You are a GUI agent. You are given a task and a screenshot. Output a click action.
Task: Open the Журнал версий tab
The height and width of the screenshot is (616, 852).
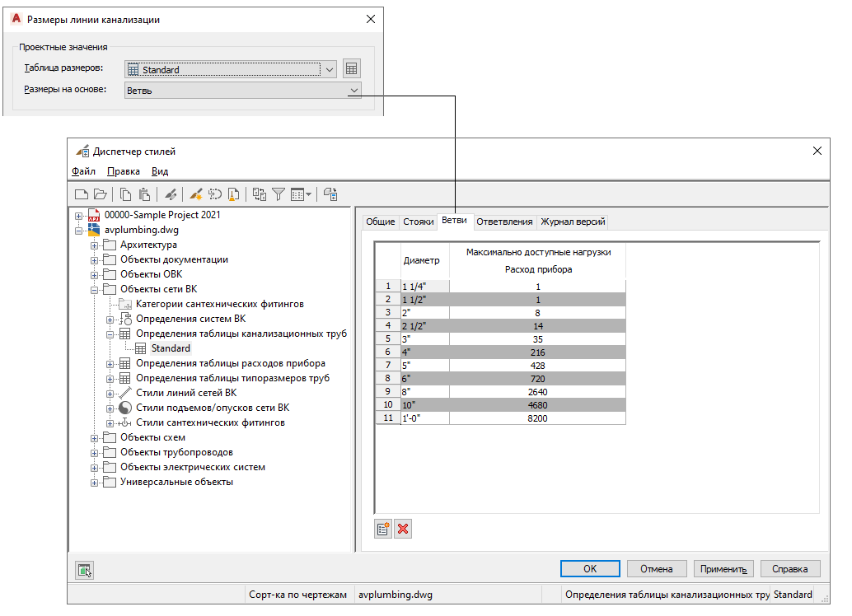point(573,222)
